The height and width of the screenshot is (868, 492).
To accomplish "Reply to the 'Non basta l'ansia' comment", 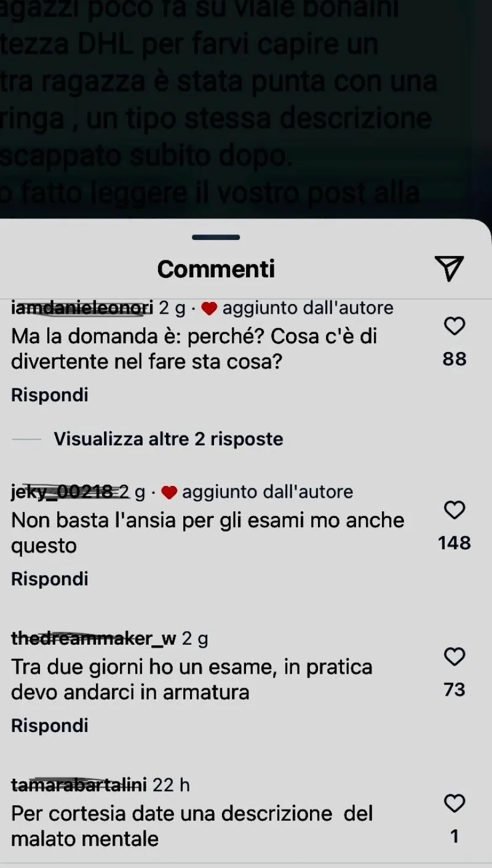I will point(50,579).
